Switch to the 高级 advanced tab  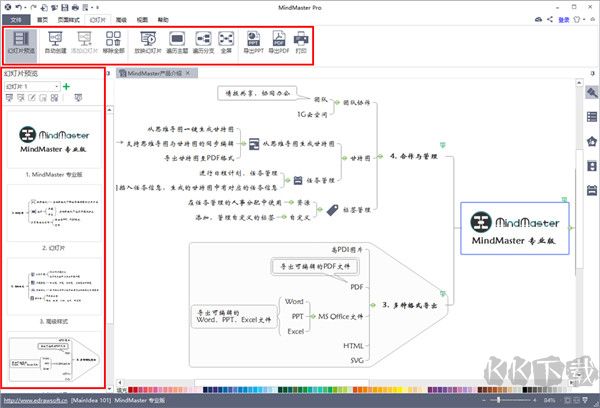[x=121, y=20]
